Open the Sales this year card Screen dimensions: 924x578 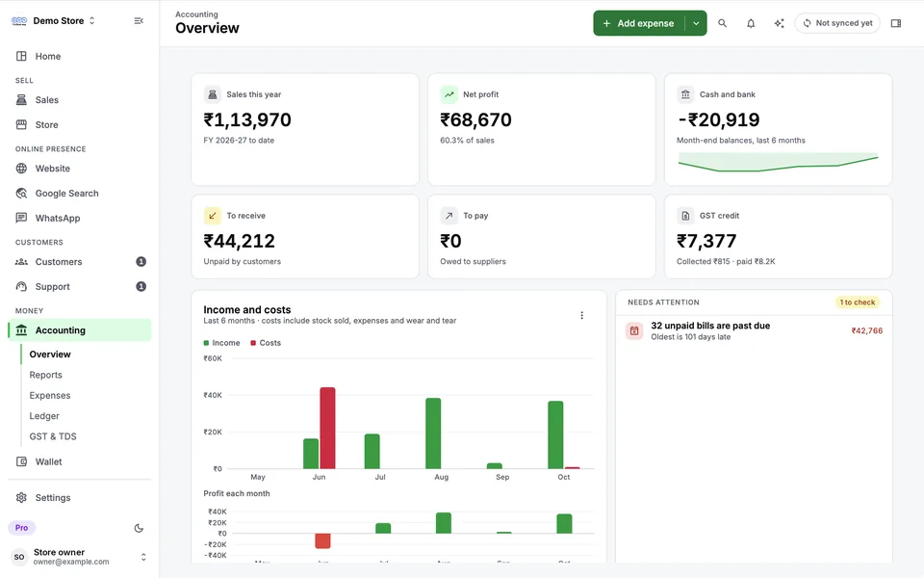(x=305, y=128)
